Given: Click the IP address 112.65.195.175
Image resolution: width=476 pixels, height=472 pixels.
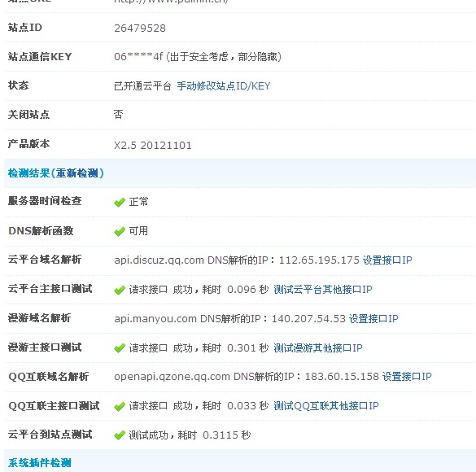Looking at the screenshot, I should click(x=319, y=260).
